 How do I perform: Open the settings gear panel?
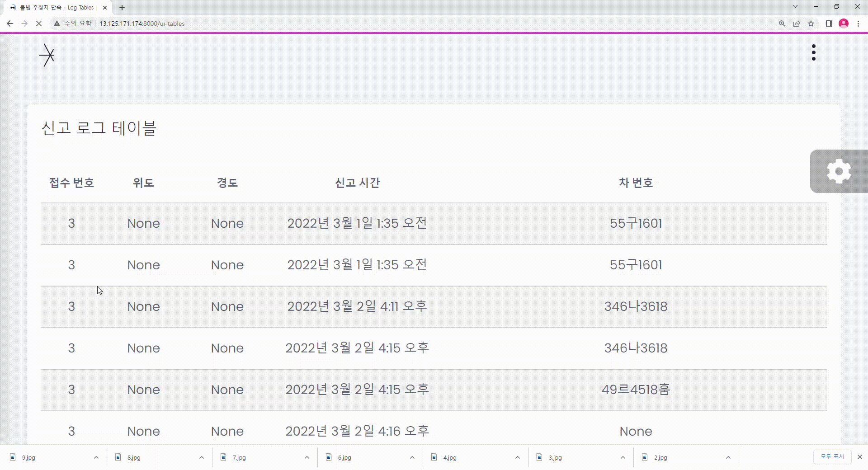[x=839, y=171]
